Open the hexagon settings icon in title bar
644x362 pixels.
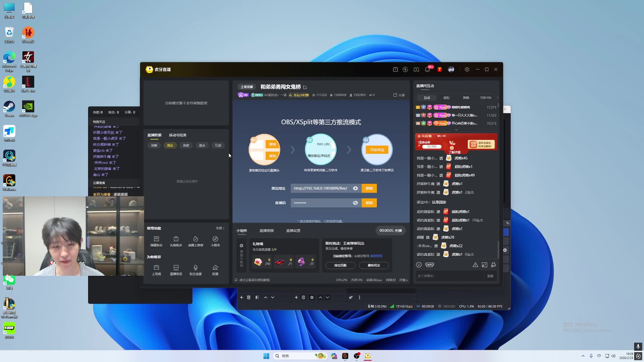467,69
